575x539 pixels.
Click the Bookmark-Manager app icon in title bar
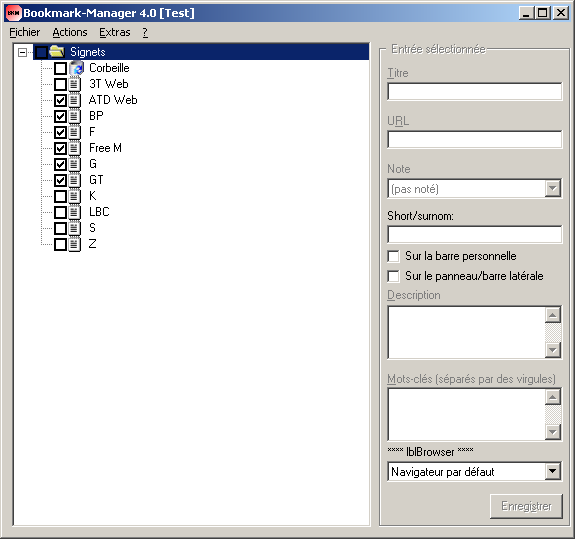(14, 13)
